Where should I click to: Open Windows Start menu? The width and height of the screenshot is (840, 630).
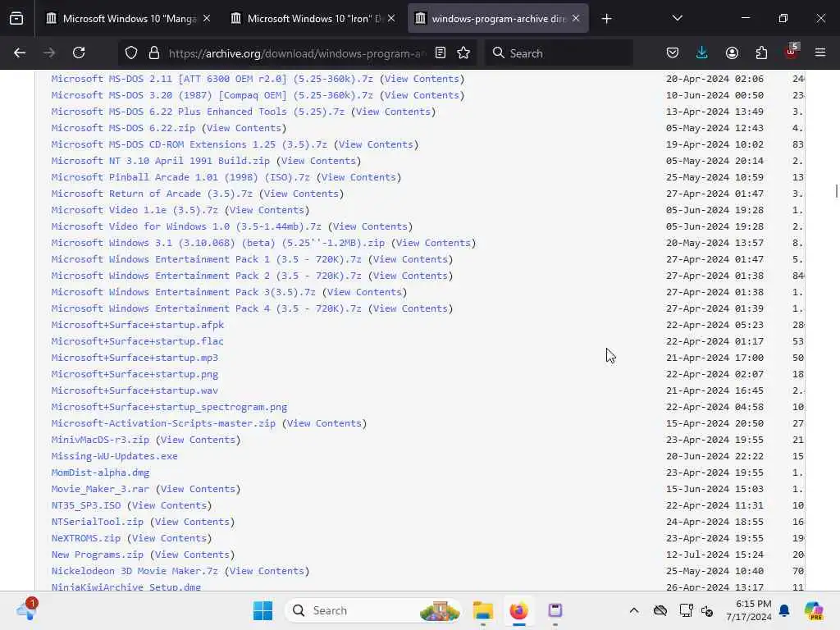262,610
